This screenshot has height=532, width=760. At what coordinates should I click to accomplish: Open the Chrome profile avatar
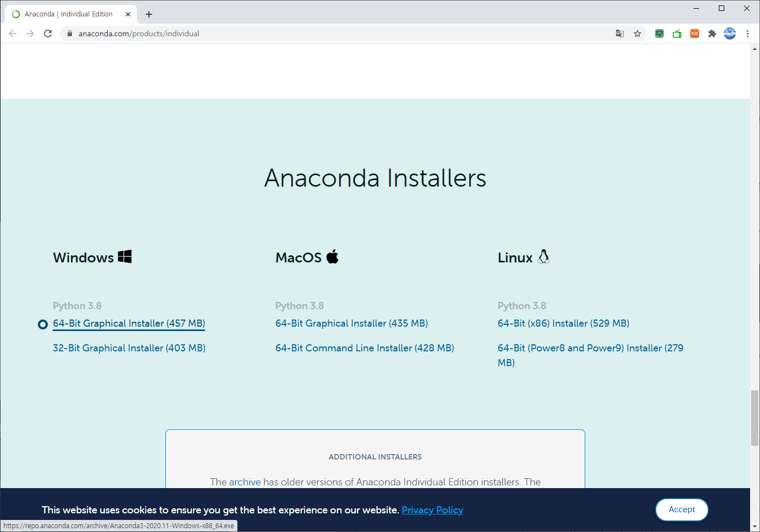tap(730, 33)
